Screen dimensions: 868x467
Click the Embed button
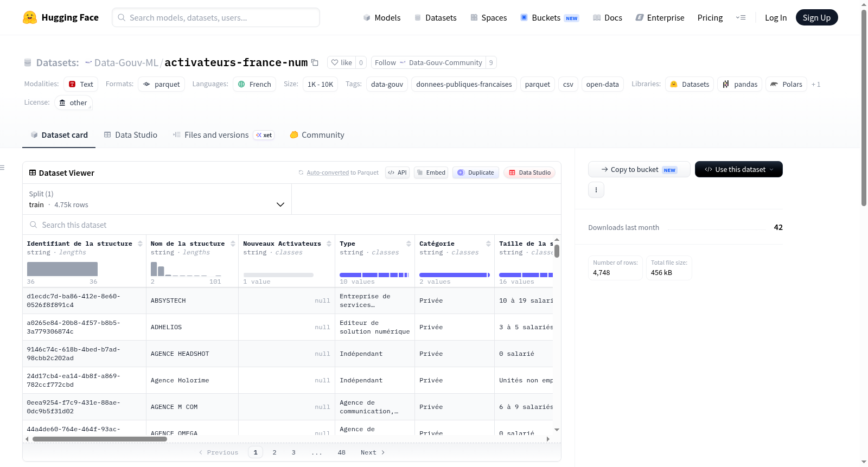point(431,172)
